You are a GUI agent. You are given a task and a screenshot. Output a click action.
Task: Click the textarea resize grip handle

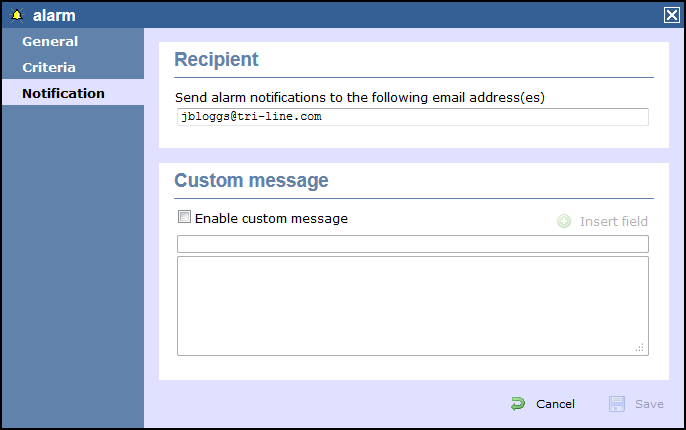[x=640, y=347]
